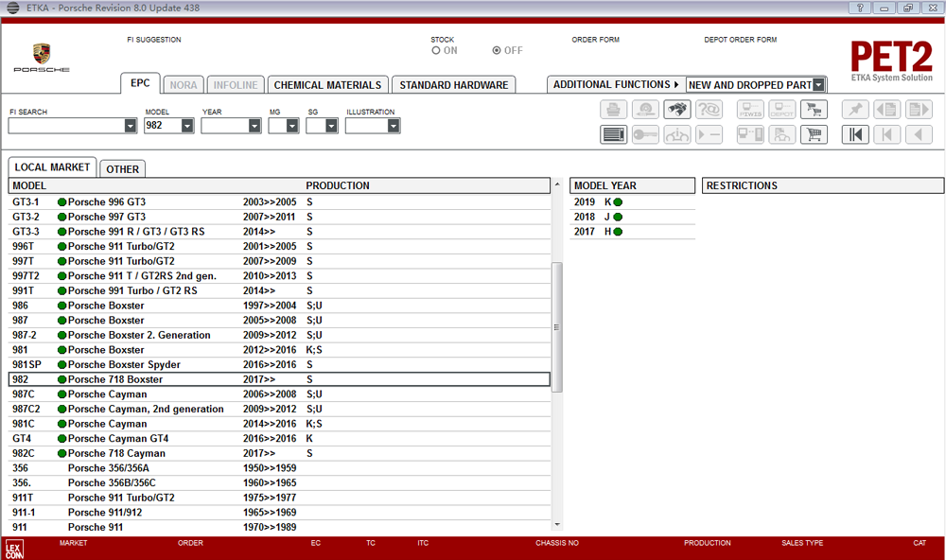Select the 997T2 Porsche 911 T / GT2RS row

(x=279, y=276)
